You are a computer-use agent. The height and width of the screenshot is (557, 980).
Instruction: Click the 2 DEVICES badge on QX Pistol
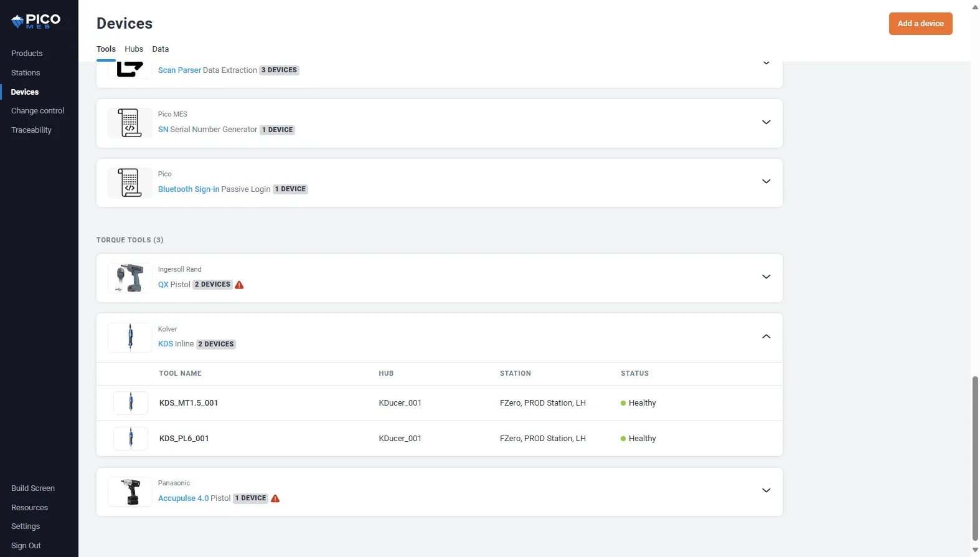[212, 285]
